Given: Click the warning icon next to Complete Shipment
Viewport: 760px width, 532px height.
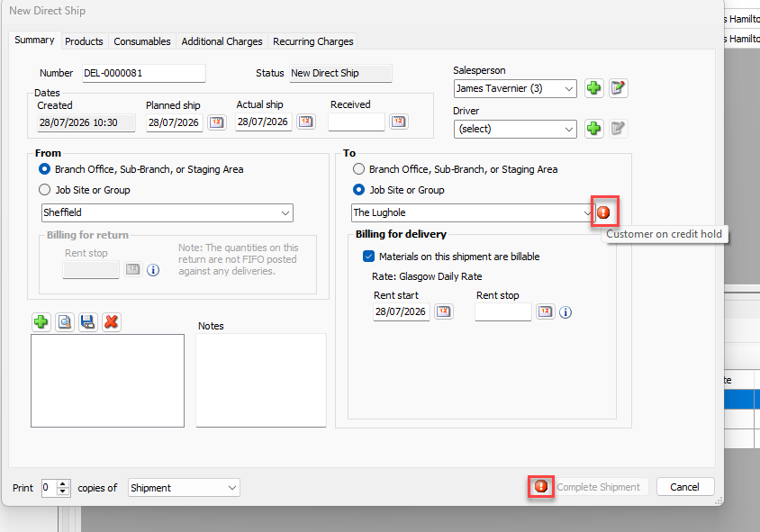Looking at the screenshot, I should click(x=541, y=486).
